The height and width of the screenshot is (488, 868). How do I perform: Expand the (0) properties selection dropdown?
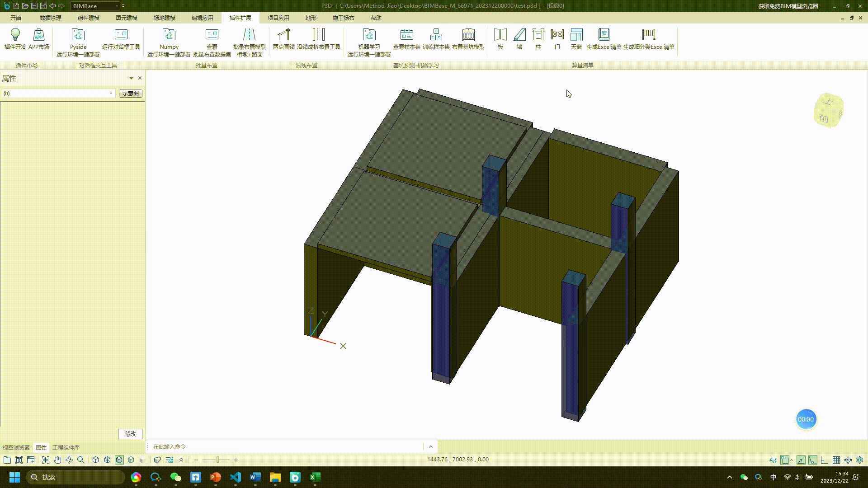click(111, 94)
